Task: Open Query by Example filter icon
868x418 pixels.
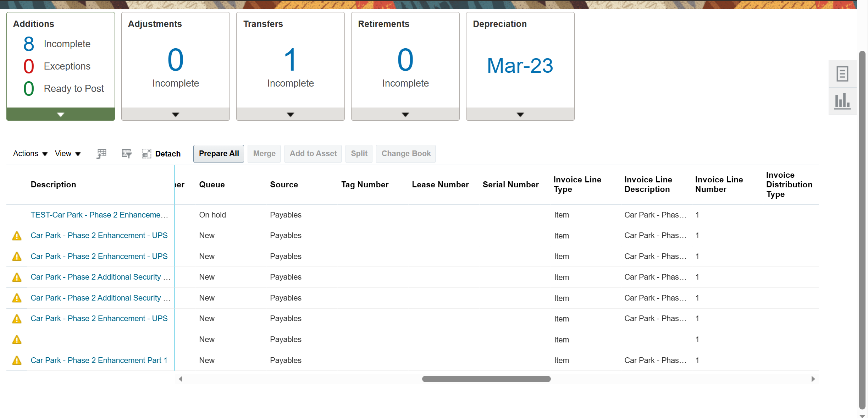Action: click(126, 153)
